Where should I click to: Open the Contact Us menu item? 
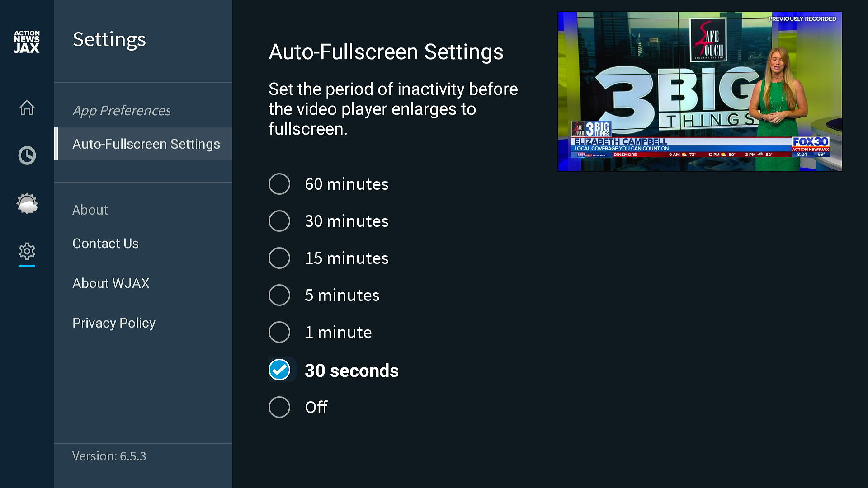point(106,244)
